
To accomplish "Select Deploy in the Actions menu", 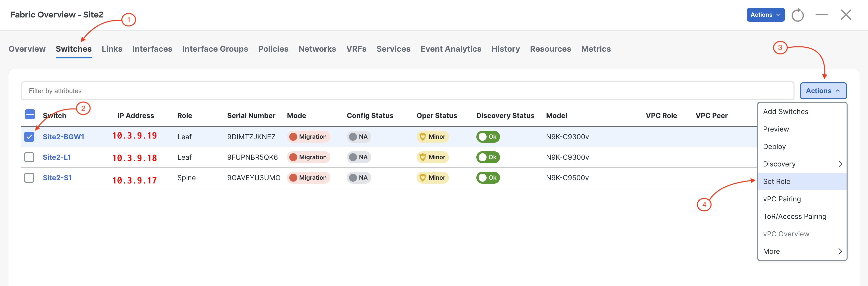I will (802, 146).
